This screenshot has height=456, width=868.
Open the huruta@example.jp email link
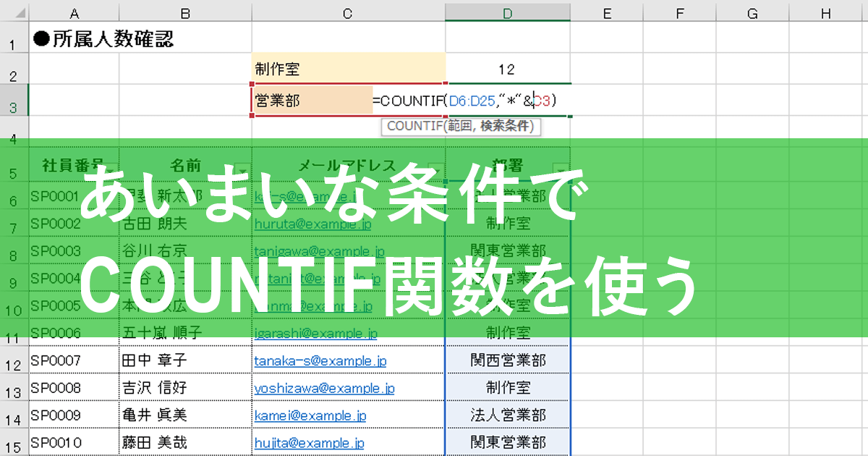coord(312,224)
